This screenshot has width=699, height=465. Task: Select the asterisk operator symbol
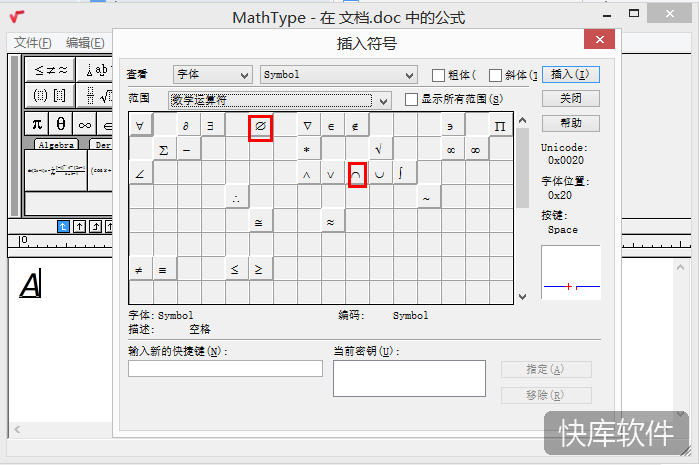click(x=308, y=148)
